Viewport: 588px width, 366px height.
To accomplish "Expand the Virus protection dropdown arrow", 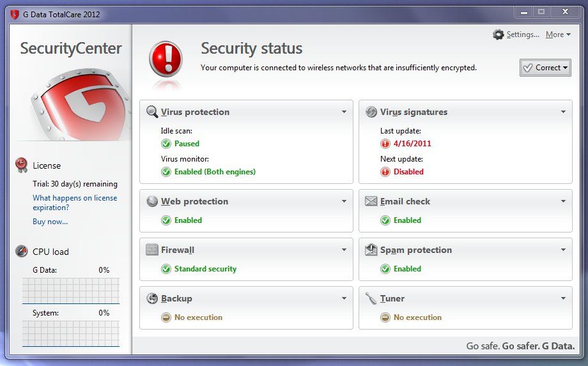I will 344,112.
